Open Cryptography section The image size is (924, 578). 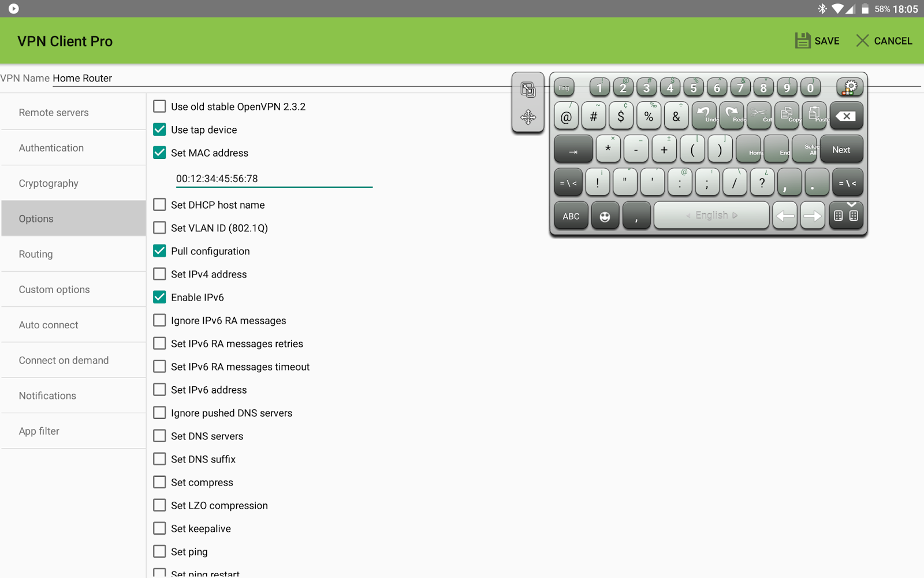pos(73,183)
